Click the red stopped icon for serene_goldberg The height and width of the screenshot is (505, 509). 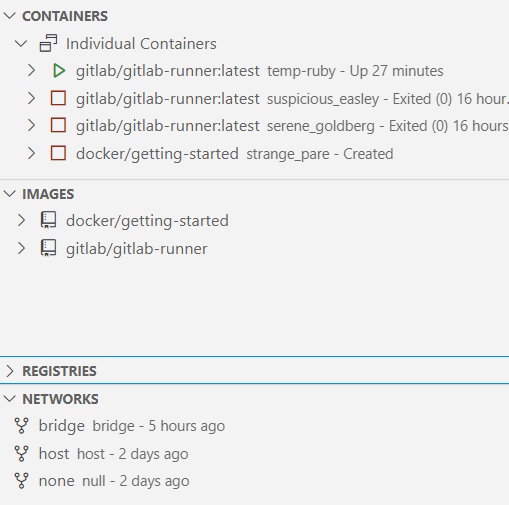(x=58, y=126)
